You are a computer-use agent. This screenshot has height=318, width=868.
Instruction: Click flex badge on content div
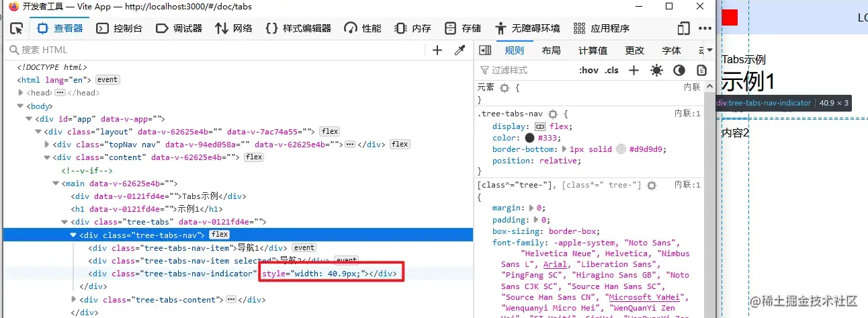click(x=253, y=157)
